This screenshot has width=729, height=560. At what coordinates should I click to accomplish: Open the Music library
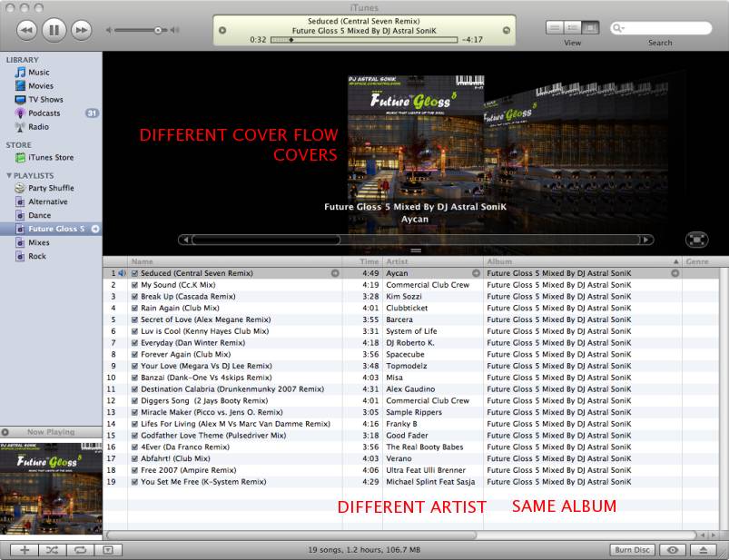click(39, 73)
